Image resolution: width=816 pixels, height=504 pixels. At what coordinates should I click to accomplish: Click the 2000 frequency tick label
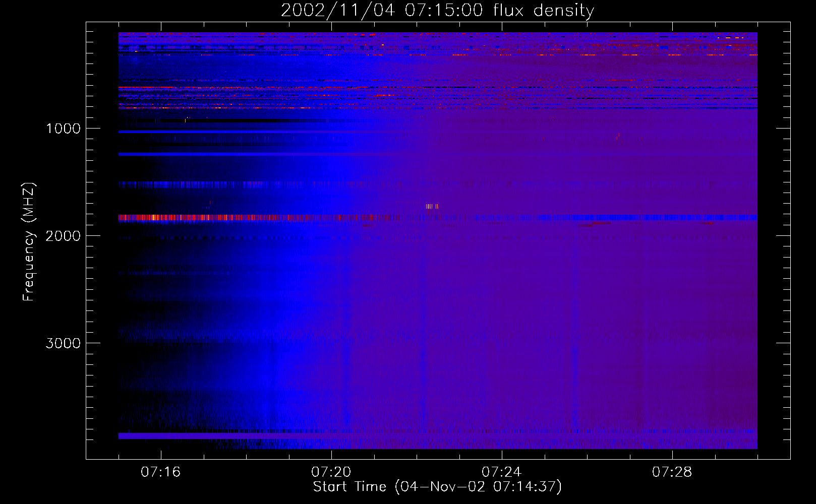pos(63,236)
